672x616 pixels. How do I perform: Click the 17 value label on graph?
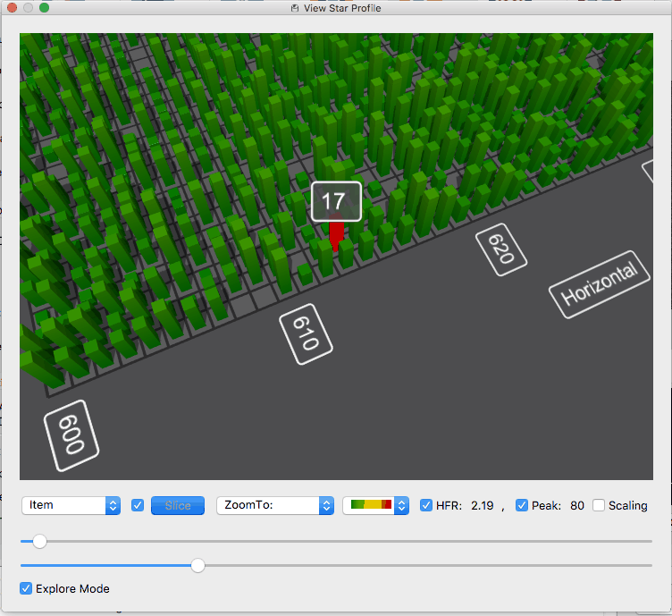pos(335,201)
